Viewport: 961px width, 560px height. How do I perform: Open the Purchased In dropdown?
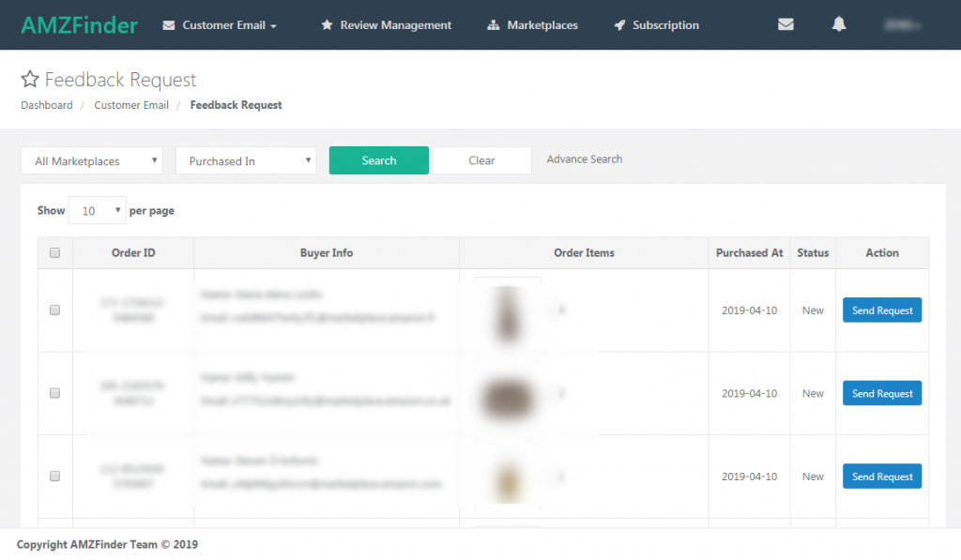pos(246,161)
